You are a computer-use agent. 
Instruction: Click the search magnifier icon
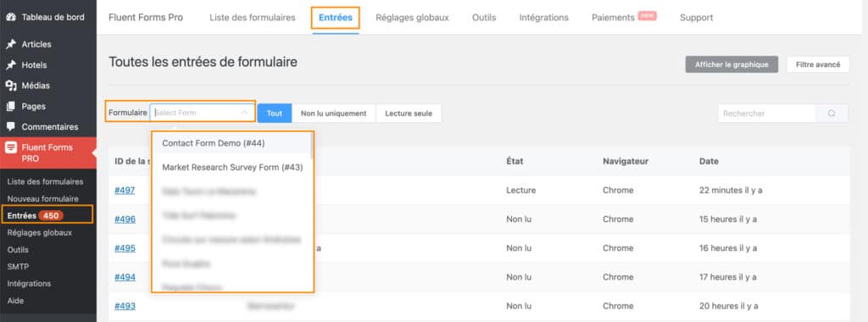click(832, 114)
